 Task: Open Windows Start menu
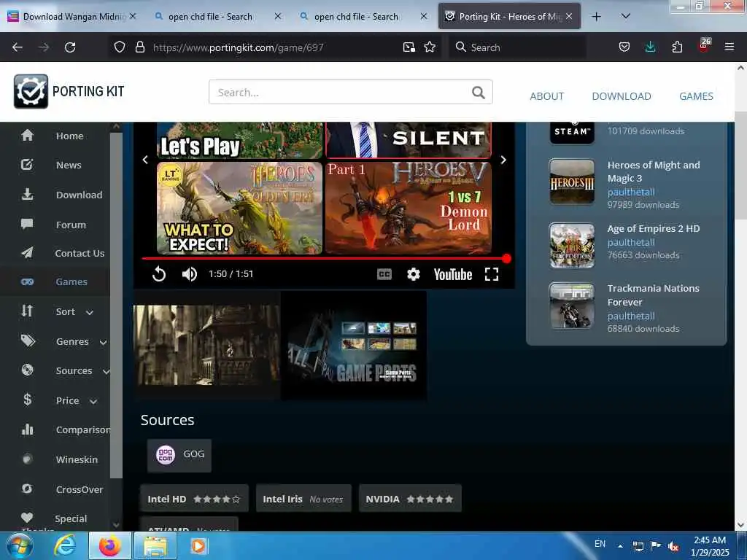[19, 546]
